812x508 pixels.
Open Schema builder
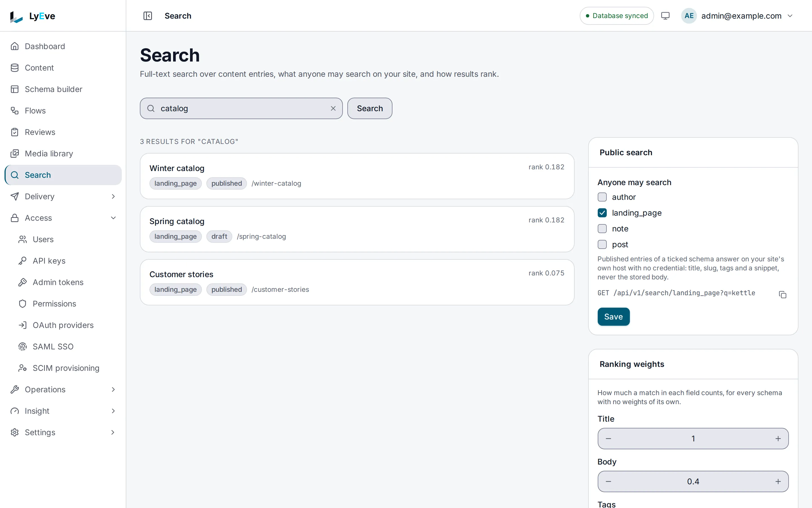pyautogui.click(x=63, y=89)
